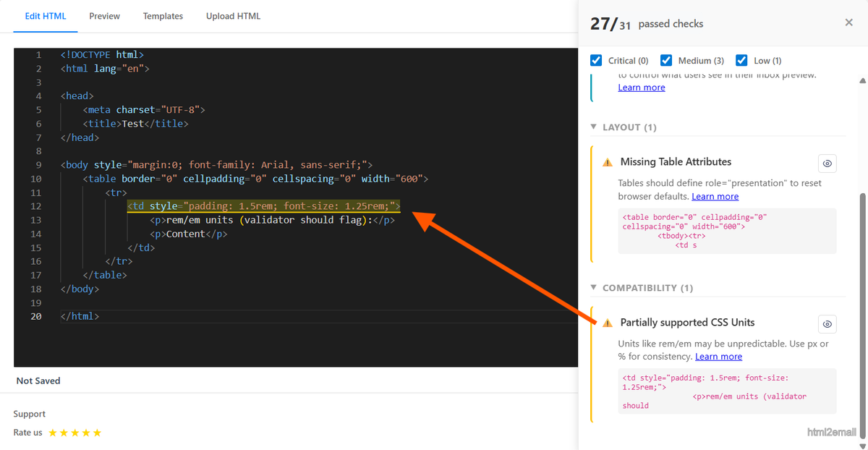This screenshot has width=868, height=450.
Task: Click the warning triangle beside Partially supported CSS Units
Action: pyautogui.click(x=608, y=323)
